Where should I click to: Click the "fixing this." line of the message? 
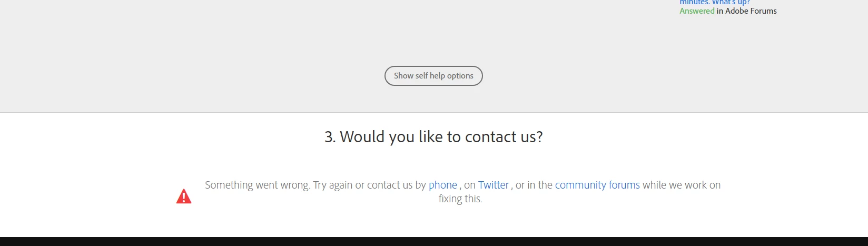460,199
